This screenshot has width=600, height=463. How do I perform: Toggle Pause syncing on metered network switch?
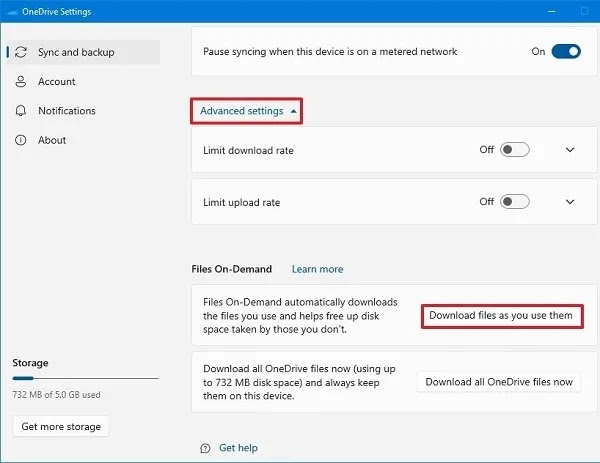tap(566, 51)
